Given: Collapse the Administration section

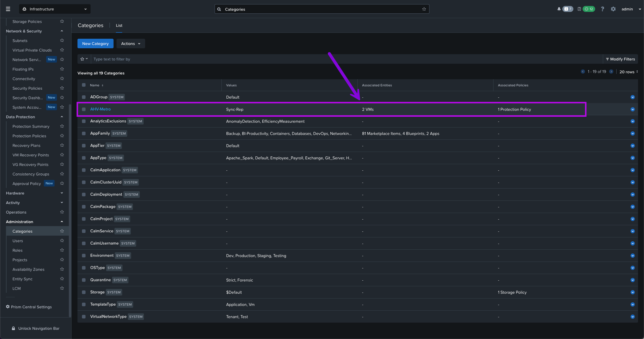Looking at the screenshot, I should 62,222.
